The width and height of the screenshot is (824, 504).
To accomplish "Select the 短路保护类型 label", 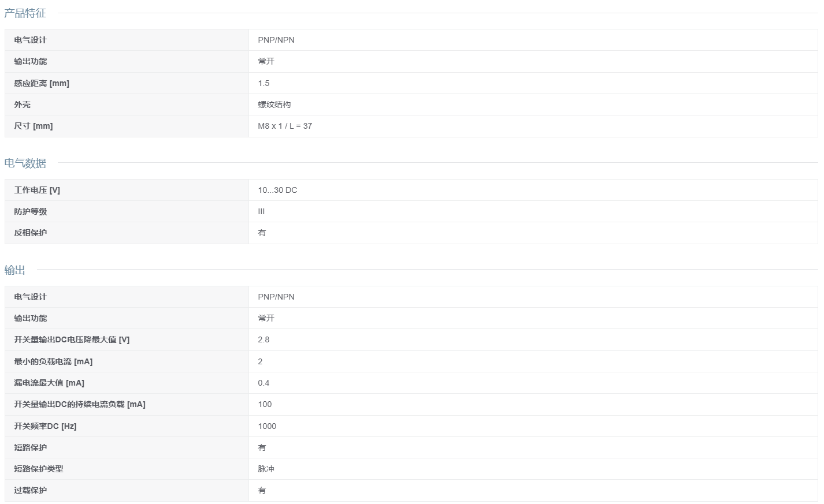I will coord(39,469).
